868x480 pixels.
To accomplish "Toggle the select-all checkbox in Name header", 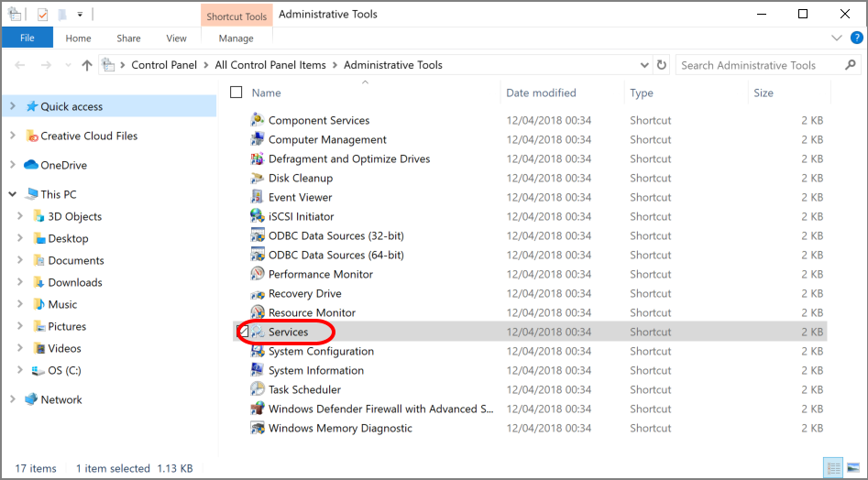I will (x=236, y=93).
